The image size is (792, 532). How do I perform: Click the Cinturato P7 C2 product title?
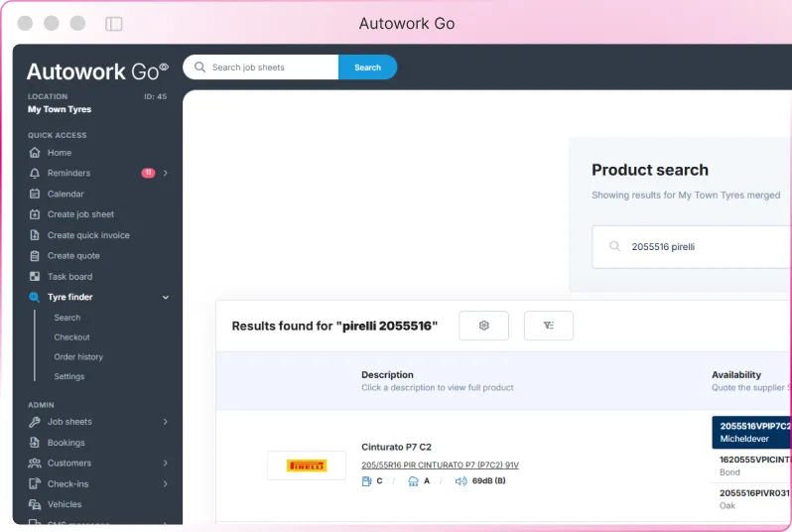(x=397, y=447)
